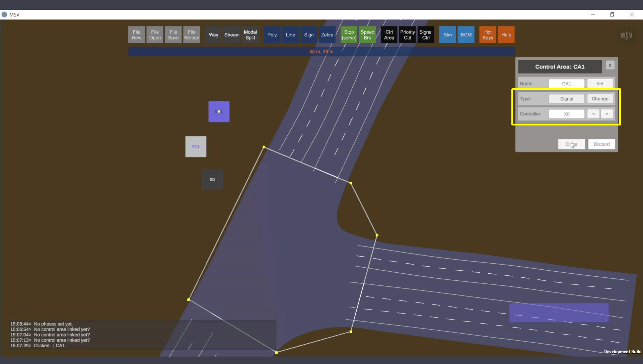Close the Control Area panel with X

pyautogui.click(x=610, y=66)
